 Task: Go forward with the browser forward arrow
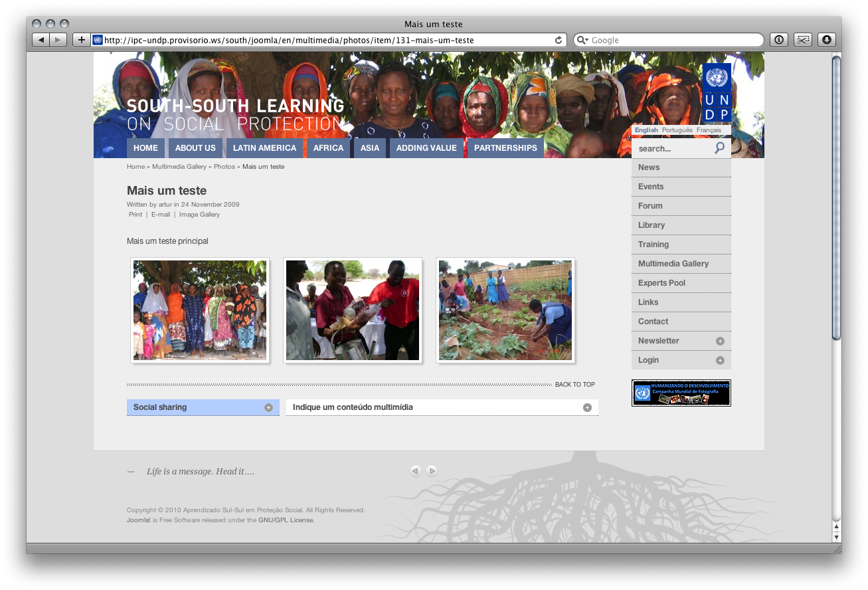58,40
